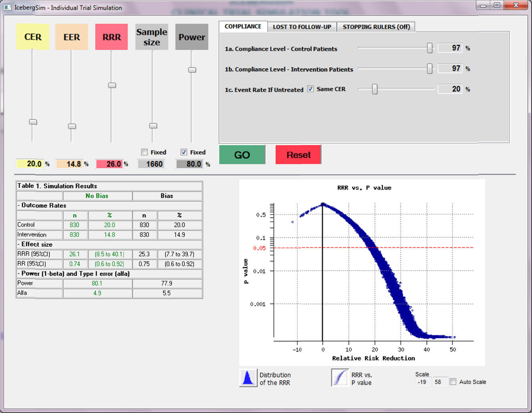Switch to the Lost to Follow-up tab
The image size is (532, 413).
(302, 27)
